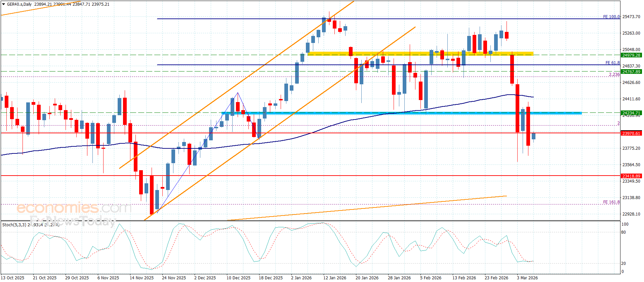Viewport: 644px width, 282px height.
Task: Click the 24411.60 price scale value
Action: (x=631, y=99)
